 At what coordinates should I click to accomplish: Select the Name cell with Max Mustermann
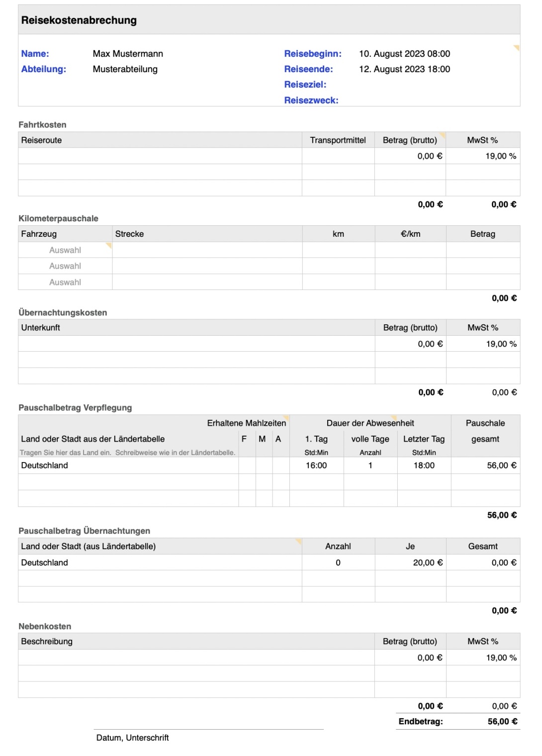(128, 54)
